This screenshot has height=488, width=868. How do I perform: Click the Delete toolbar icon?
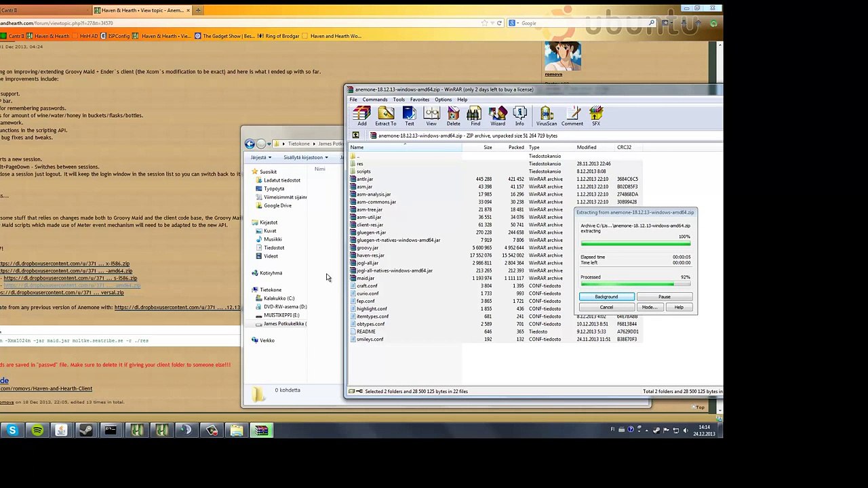coord(453,117)
